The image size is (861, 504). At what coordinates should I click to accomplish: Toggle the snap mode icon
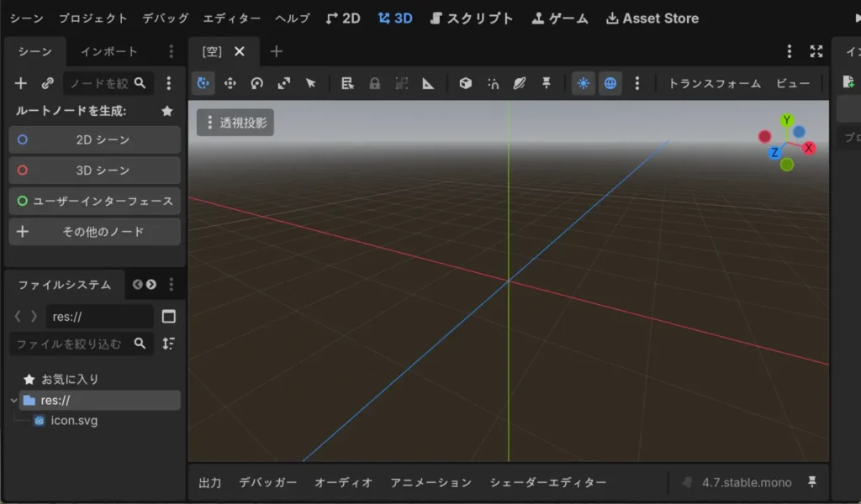(493, 83)
